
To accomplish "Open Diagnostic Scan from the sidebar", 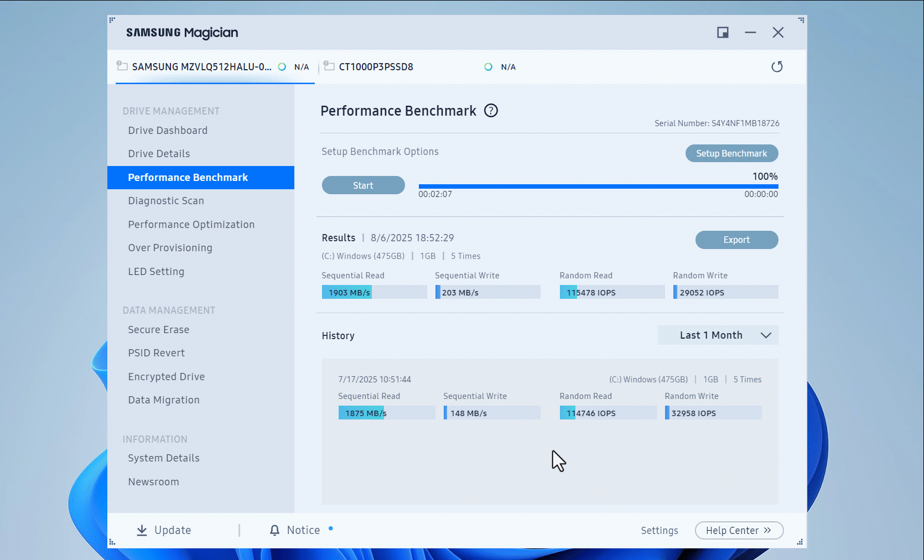I will coord(166,200).
